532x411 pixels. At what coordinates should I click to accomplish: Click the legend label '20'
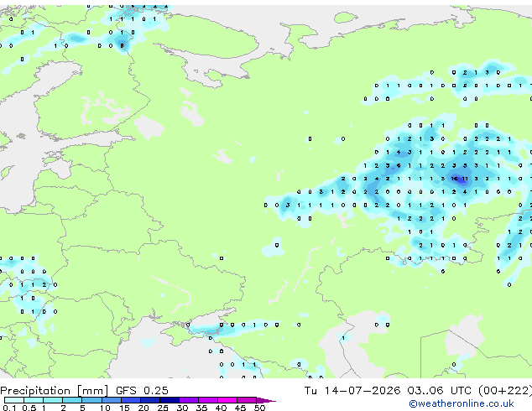(x=143, y=408)
